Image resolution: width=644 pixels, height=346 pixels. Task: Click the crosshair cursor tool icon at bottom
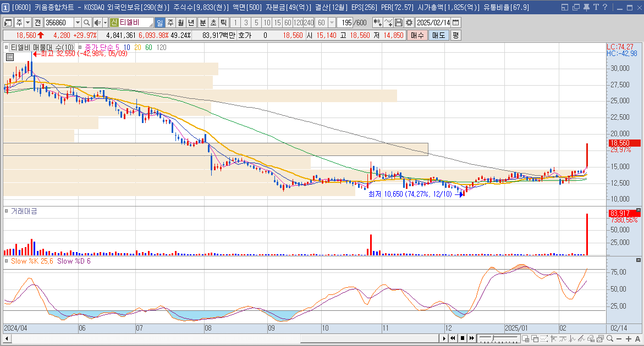tap(554, 339)
